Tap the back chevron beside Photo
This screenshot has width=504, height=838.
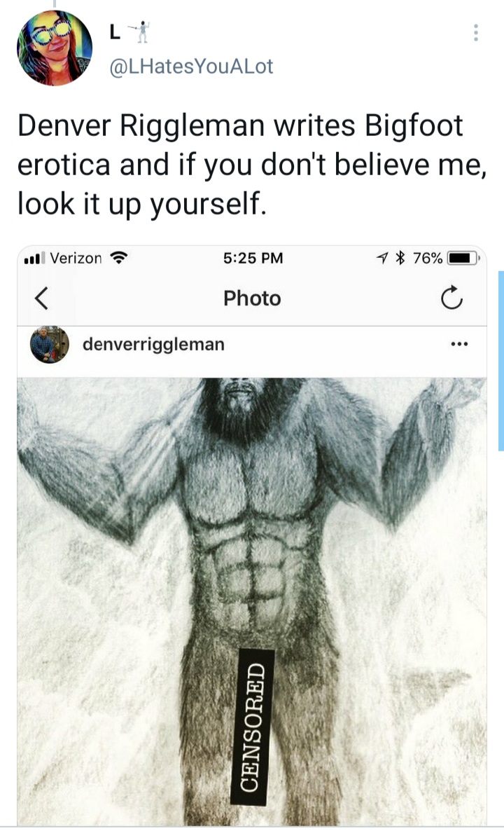41,298
